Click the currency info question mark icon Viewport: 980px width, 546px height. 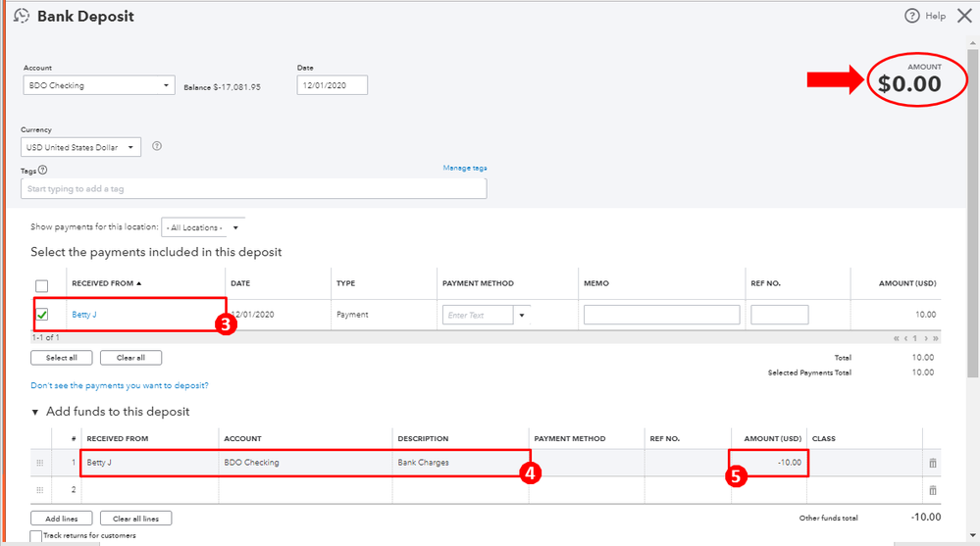pos(157,147)
